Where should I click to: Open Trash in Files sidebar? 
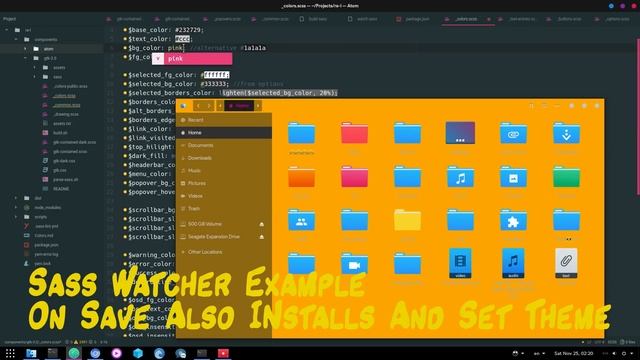click(x=224, y=209)
